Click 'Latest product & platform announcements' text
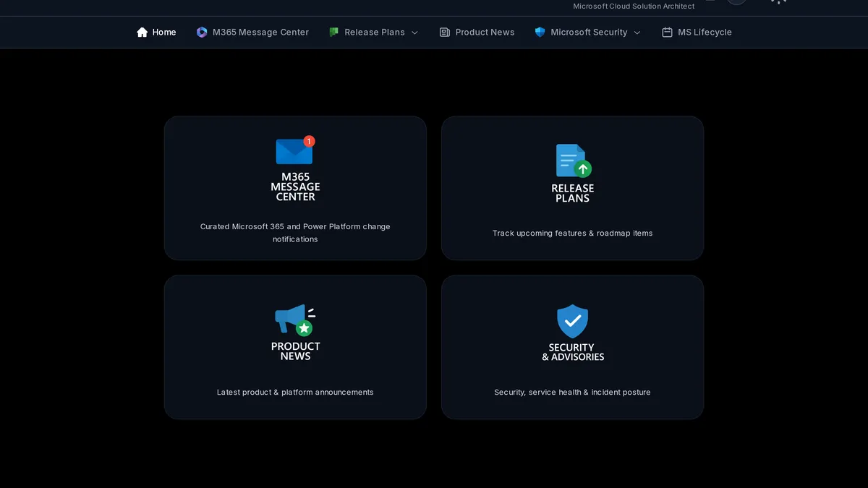Viewport: 868px width, 488px height. (x=295, y=393)
